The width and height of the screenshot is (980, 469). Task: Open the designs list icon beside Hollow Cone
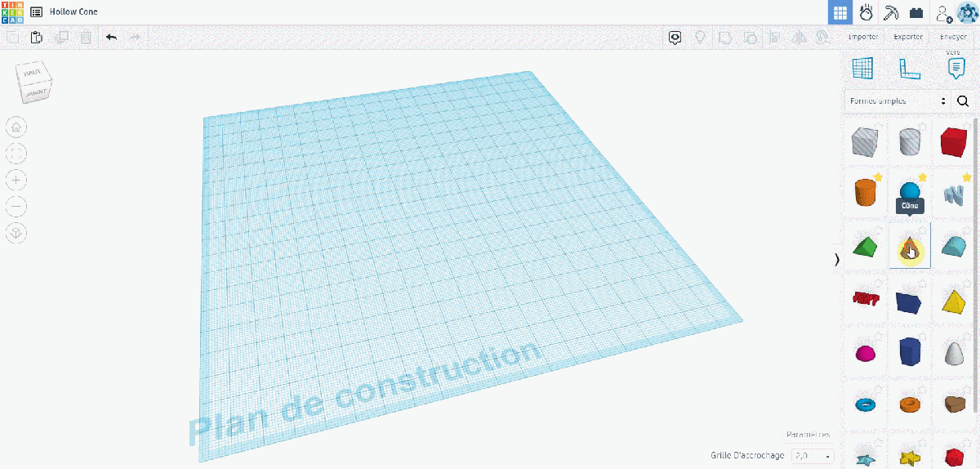coord(37,12)
